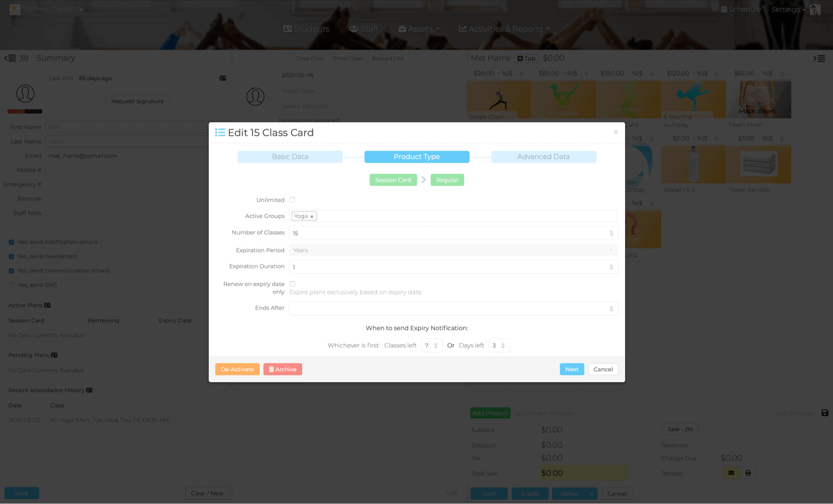Collapse the left panel list icon
Viewport: 833px width, 504px height.
10,58
